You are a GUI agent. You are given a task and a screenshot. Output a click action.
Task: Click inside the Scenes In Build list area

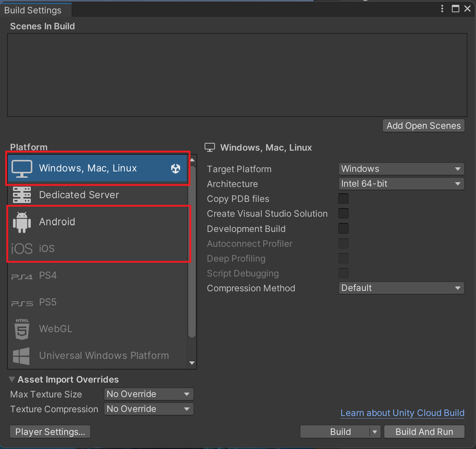coord(237,75)
